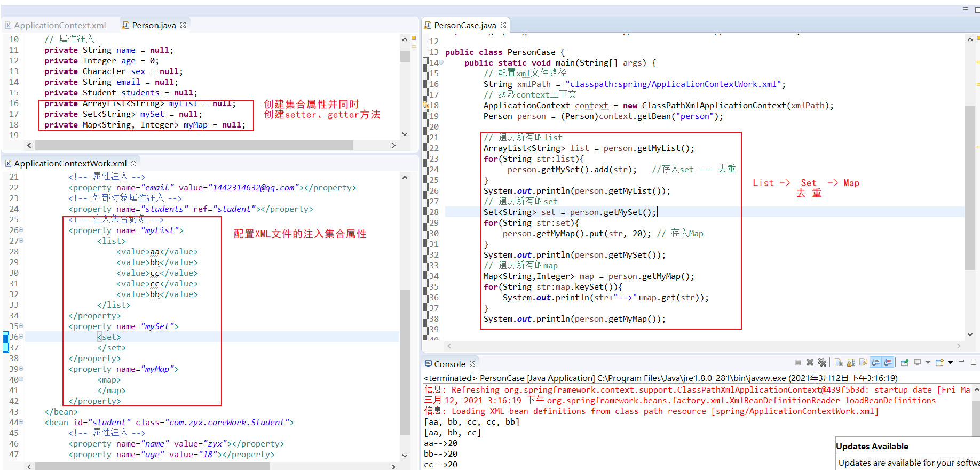Click Console output scroll up arrow
Screen dimensions: 980x470
(976, 390)
